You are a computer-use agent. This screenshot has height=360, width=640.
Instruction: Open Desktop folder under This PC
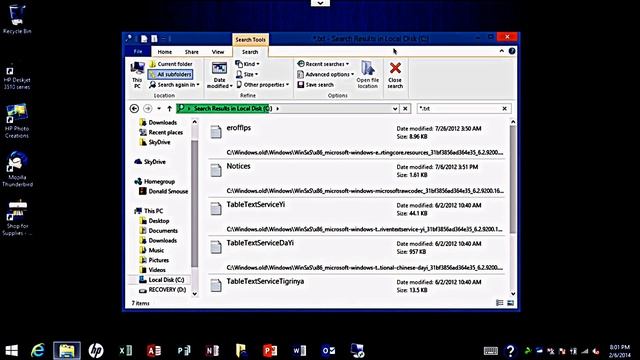point(154,221)
